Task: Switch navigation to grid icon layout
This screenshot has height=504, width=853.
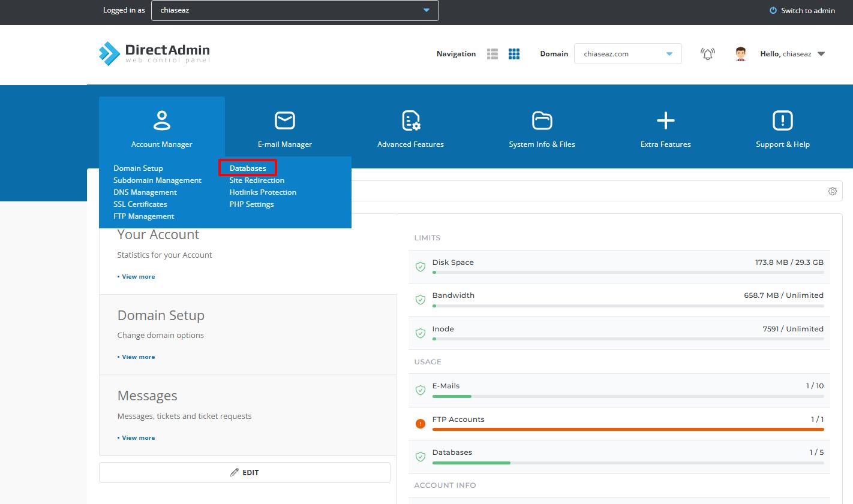Action: (514, 54)
